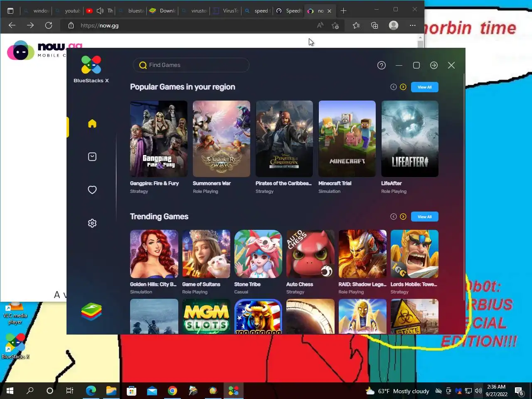Open File Explorer from the taskbar
The width and height of the screenshot is (532, 399).
coord(111,391)
